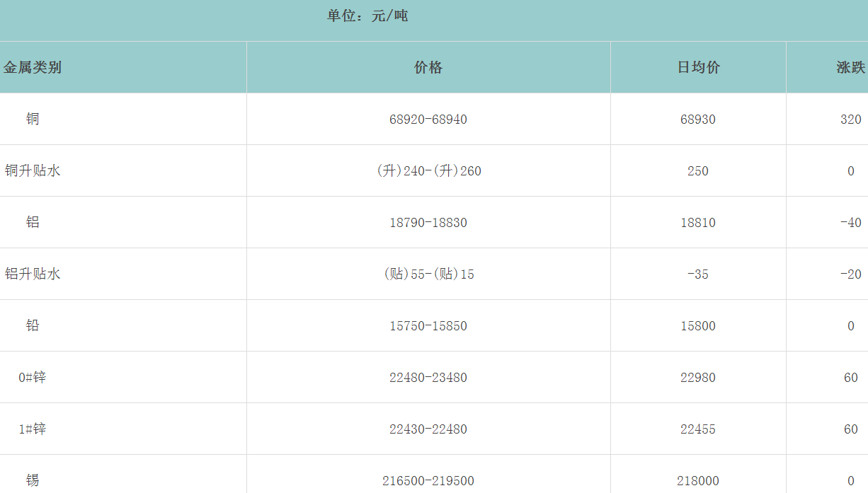Click copper price range 68920-68940
This screenshot has width=868, height=493.
[x=428, y=120]
